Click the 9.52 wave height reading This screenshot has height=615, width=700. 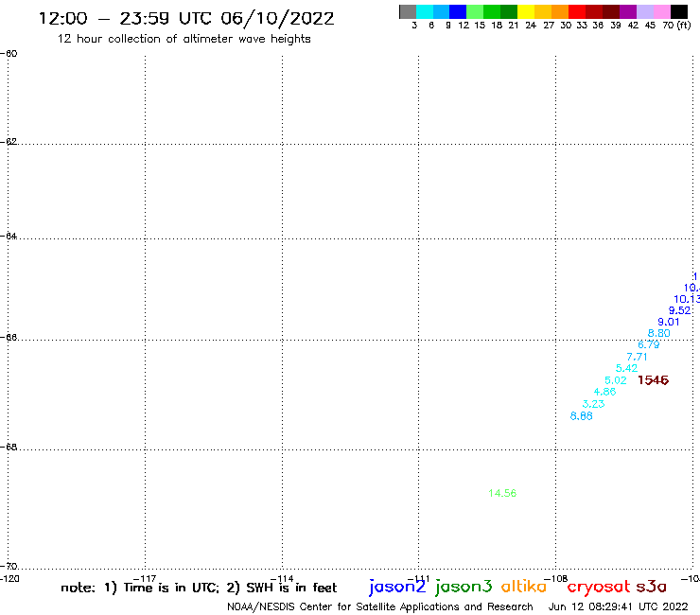(x=679, y=310)
